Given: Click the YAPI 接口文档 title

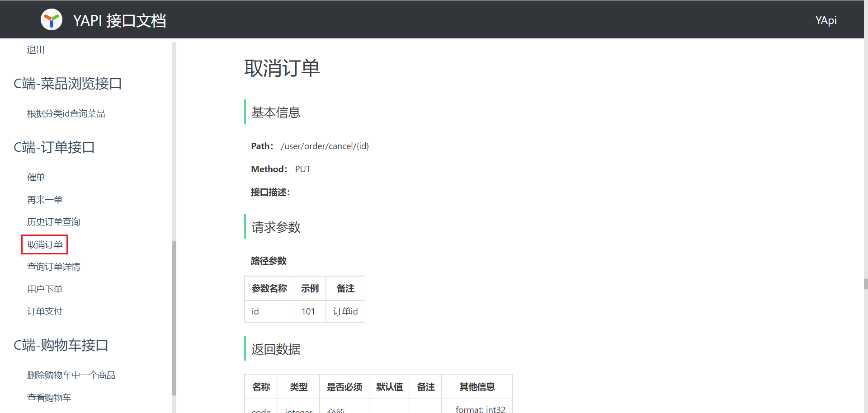Looking at the screenshot, I should pos(119,21).
